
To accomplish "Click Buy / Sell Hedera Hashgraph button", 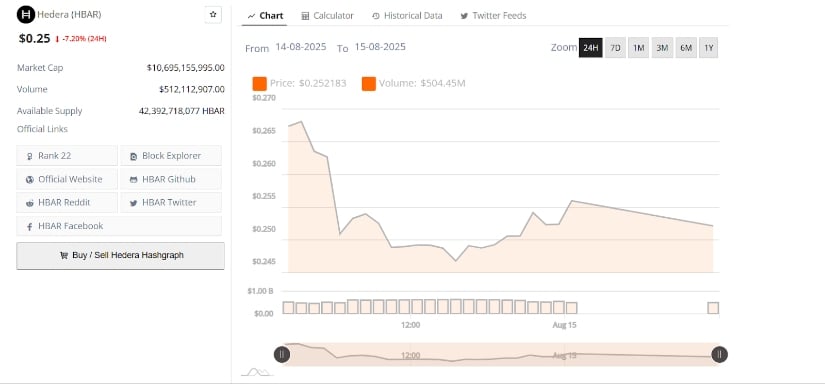I will click(120, 256).
